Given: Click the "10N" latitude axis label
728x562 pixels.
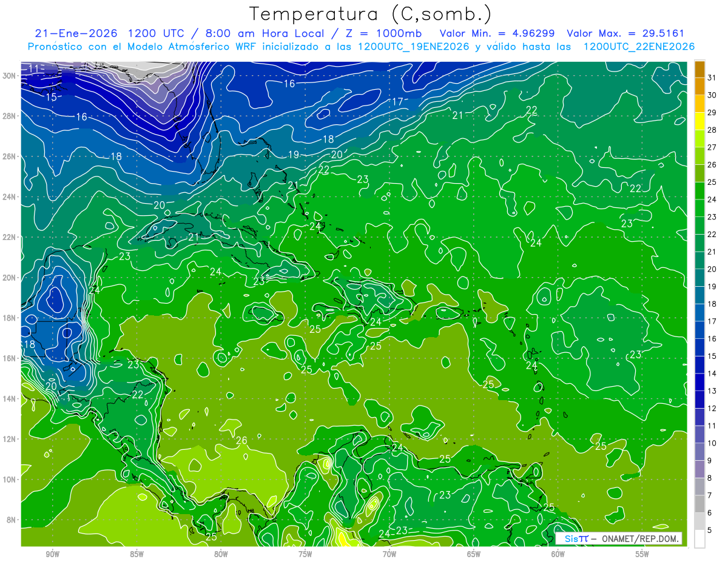Looking at the screenshot, I should pos(10,479).
